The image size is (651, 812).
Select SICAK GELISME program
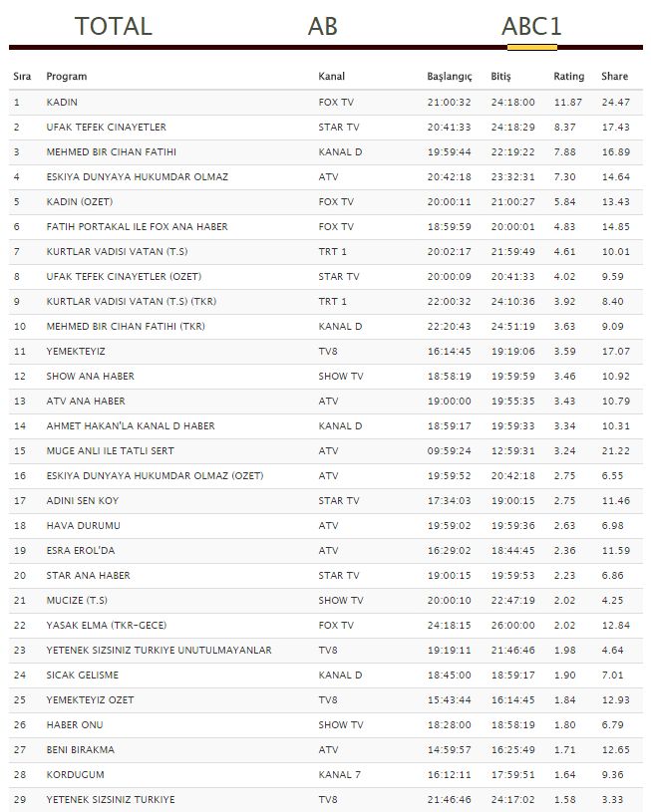83,675
